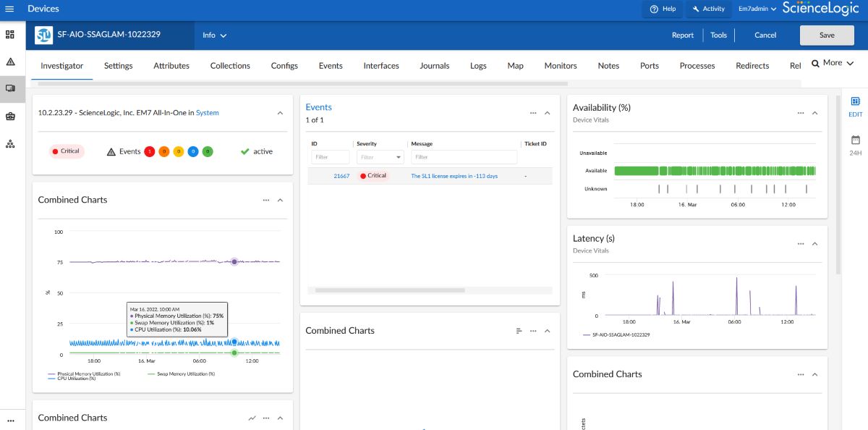Viewport: 868px width, 430px height.
Task: Open Business Services via the briefcase sidebar icon
Action: (10, 115)
